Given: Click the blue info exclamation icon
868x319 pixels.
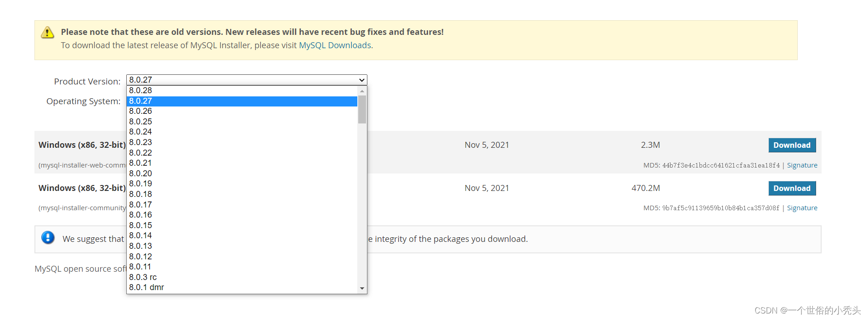Looking at the screenshot, I should 48,237.
